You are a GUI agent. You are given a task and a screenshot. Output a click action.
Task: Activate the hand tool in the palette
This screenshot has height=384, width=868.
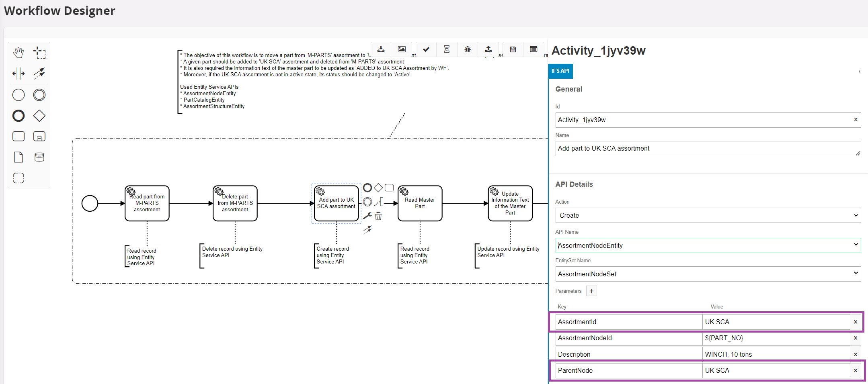pyautogui.click(x=18, y=53)
